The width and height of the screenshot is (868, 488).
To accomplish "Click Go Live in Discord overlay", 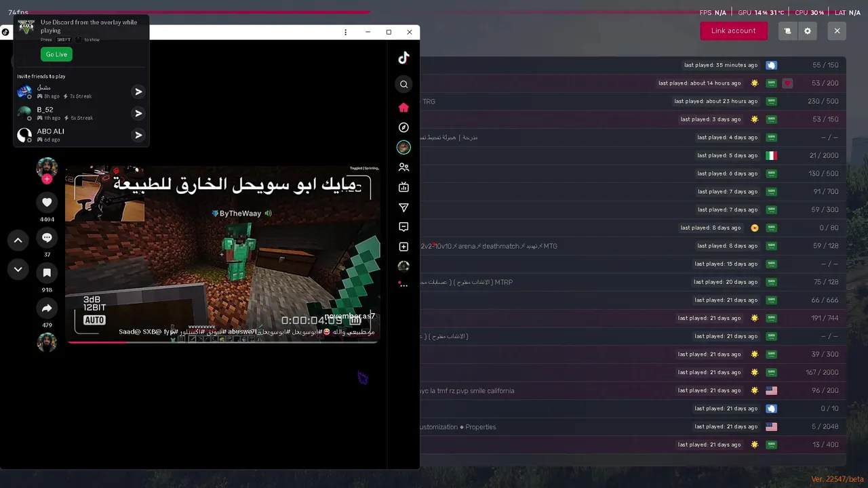I will tap(56, 54).
